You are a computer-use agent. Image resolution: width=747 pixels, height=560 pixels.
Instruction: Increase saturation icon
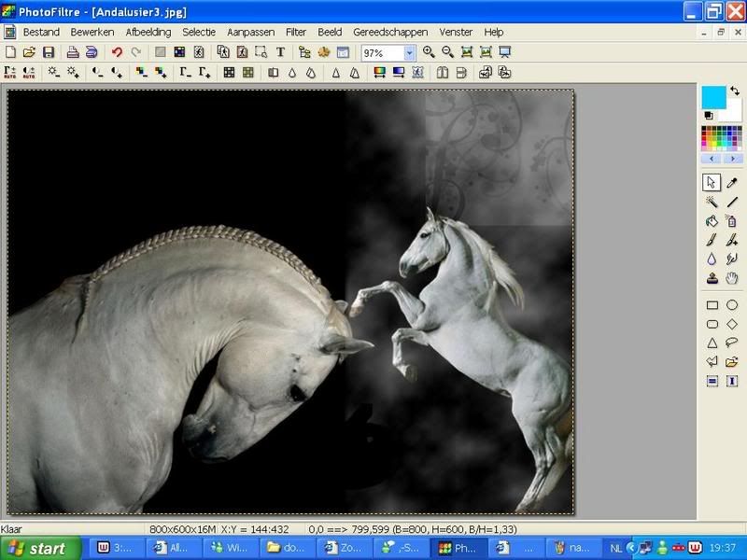161,73
